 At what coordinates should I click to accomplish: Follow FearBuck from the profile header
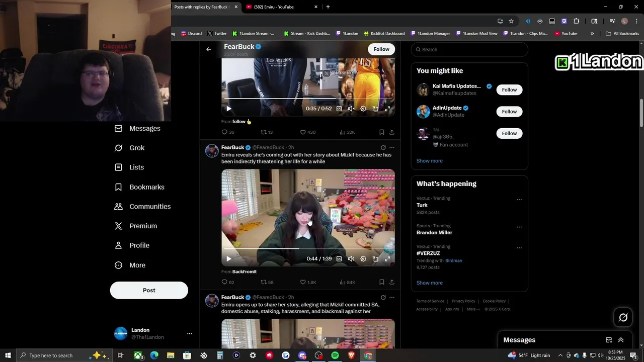click(x=381, y=49)
